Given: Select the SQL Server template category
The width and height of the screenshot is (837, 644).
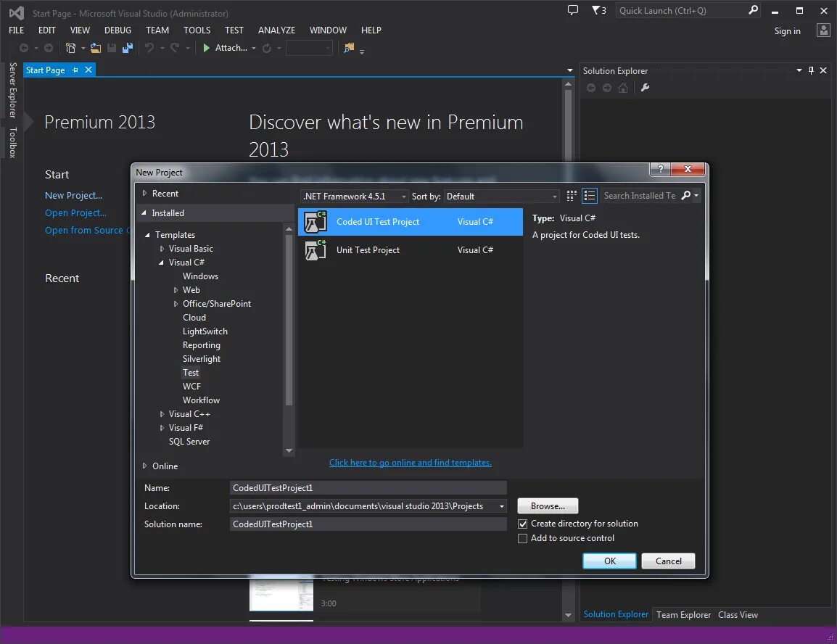Looking at the screenshot, I should pyautogui.click(x=189, y=441).
